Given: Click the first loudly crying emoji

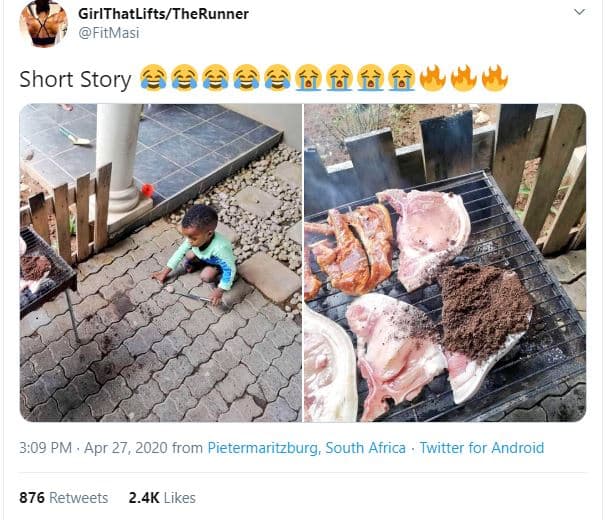Looking at the screenshot, I should [309, 78].
